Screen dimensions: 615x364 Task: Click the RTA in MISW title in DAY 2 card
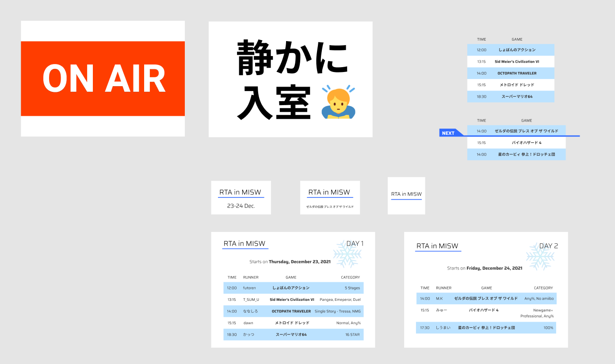tap(437, 246)
